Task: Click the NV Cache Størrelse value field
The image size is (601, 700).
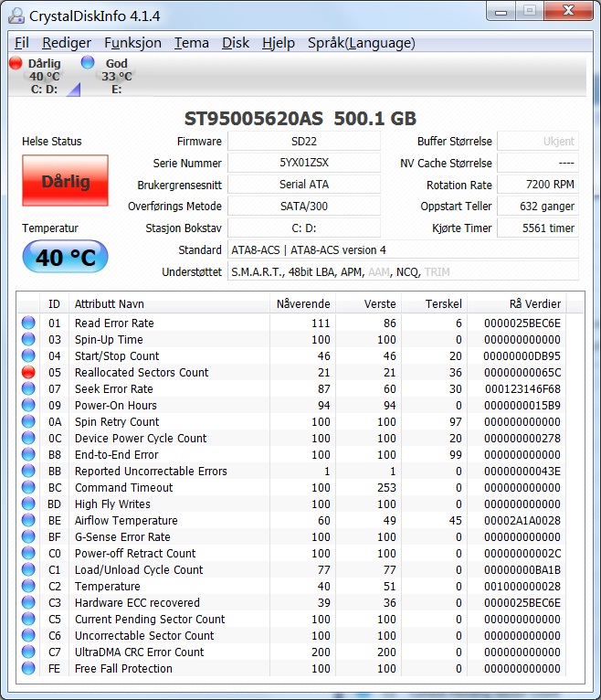Action: (x=538, y=163)
